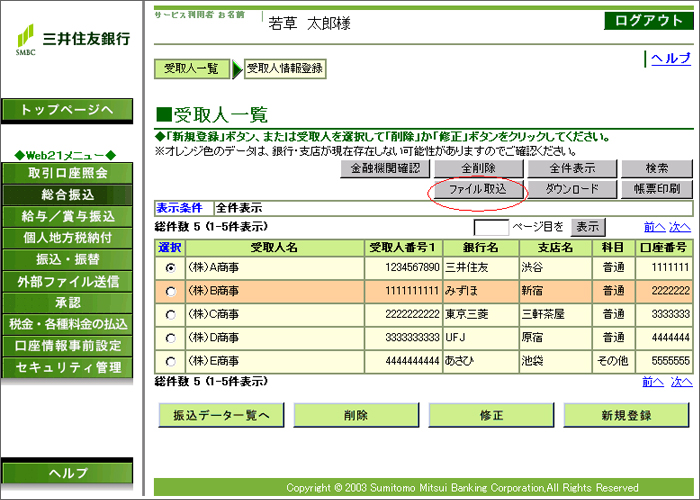Open 取引口座照会 menu item
Image resolution: width=700 pixels, height=500 pixels.
[67, 173]
